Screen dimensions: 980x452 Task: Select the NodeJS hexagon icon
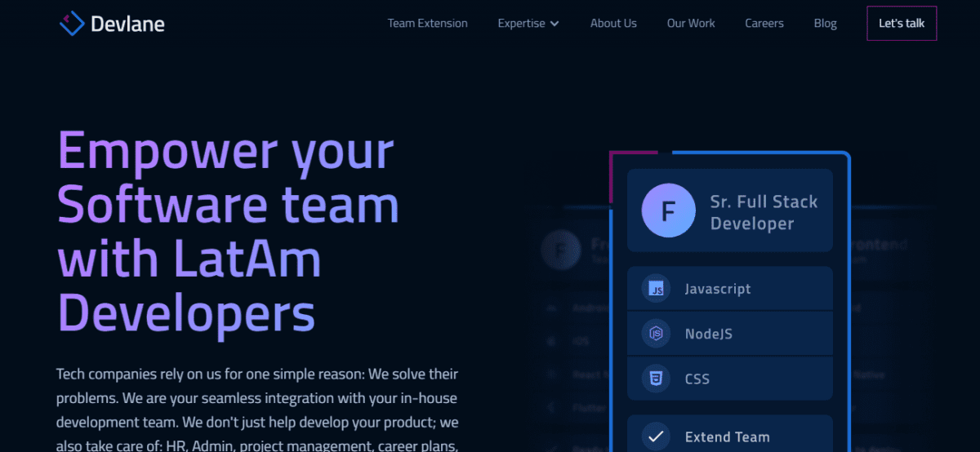coord(655,334)
